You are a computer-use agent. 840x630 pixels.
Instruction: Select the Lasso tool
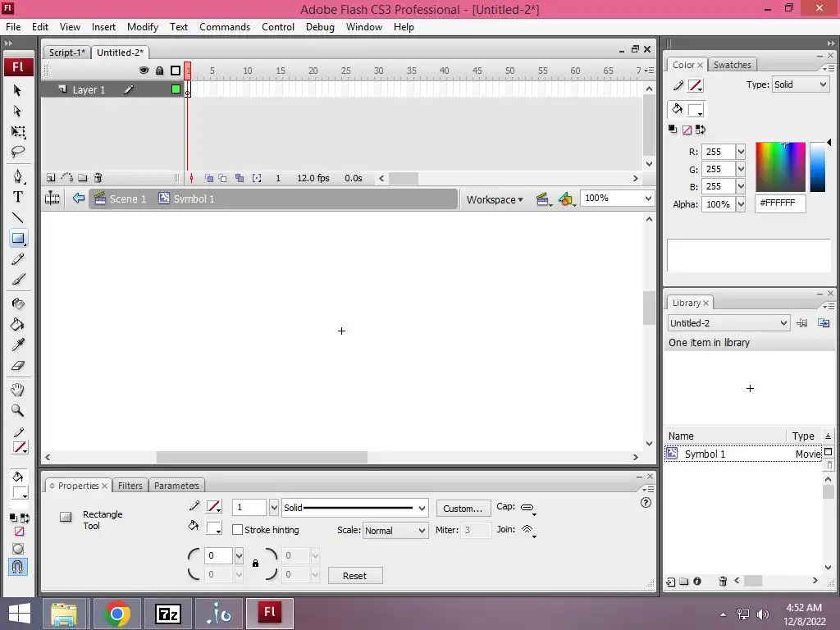point(18,152)
